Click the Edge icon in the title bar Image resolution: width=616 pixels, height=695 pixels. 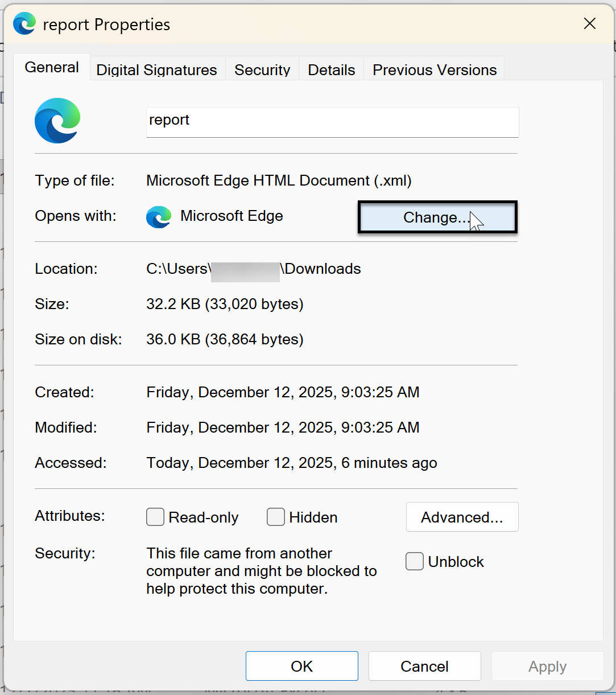point(24,24)
